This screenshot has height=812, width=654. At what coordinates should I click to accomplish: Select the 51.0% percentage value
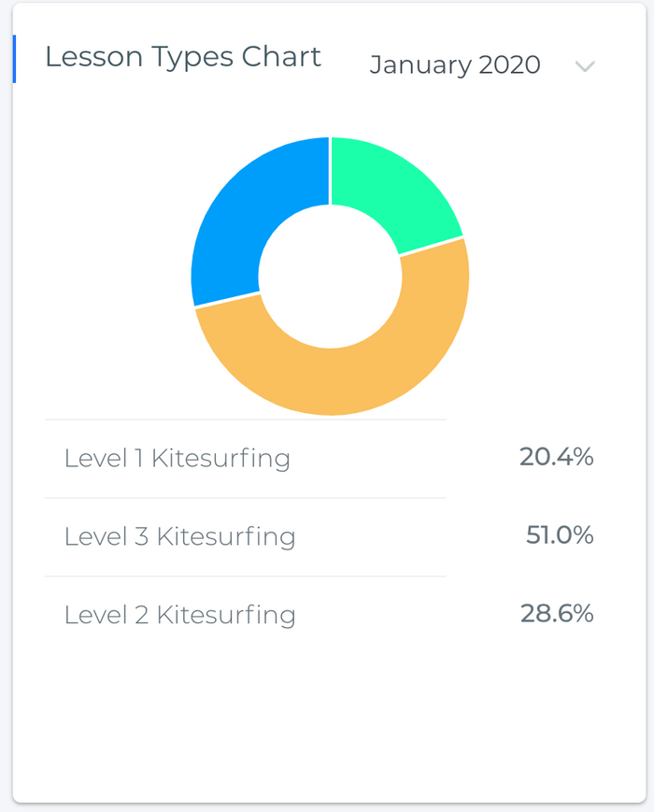(x=560, y=535)
